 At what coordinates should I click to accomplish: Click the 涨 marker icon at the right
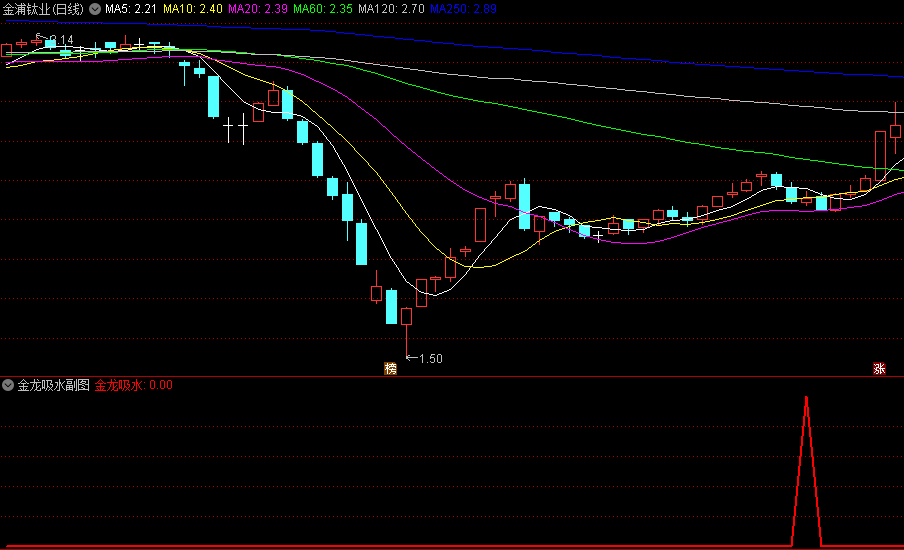click(879, 368)
